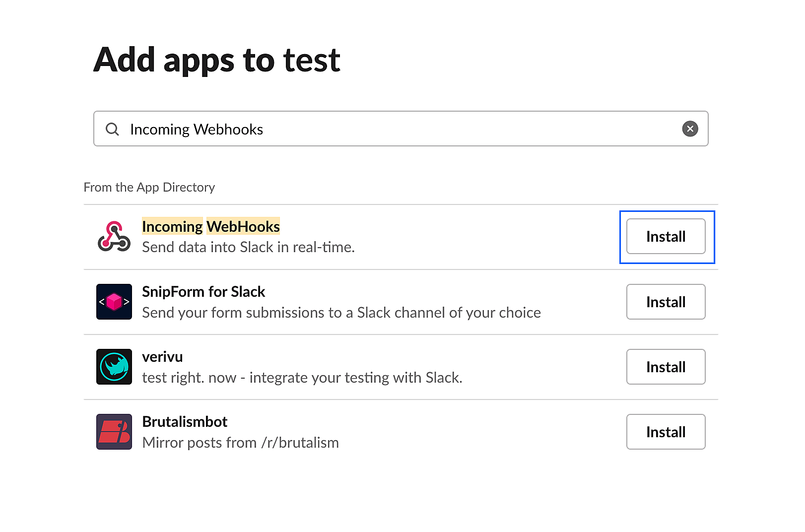Image resolution: width=805 pixels, height=532 pixels.
Task: Click the SnipForm for Slack app icon
Action: point(114,302)
